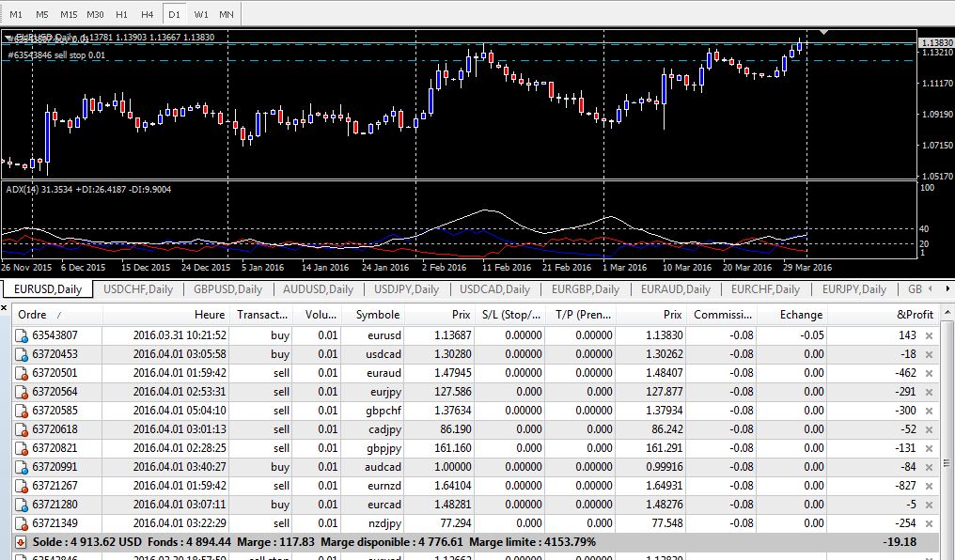Switch to the EURGBP,Daily chart tab
This screenshot has height=560, width=955.
tap(586, 289)
